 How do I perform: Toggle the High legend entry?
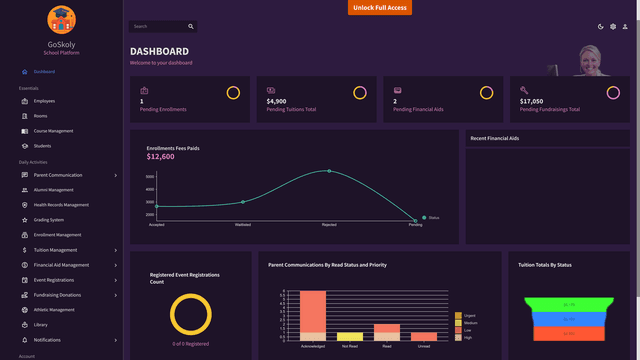coord(463,338)
